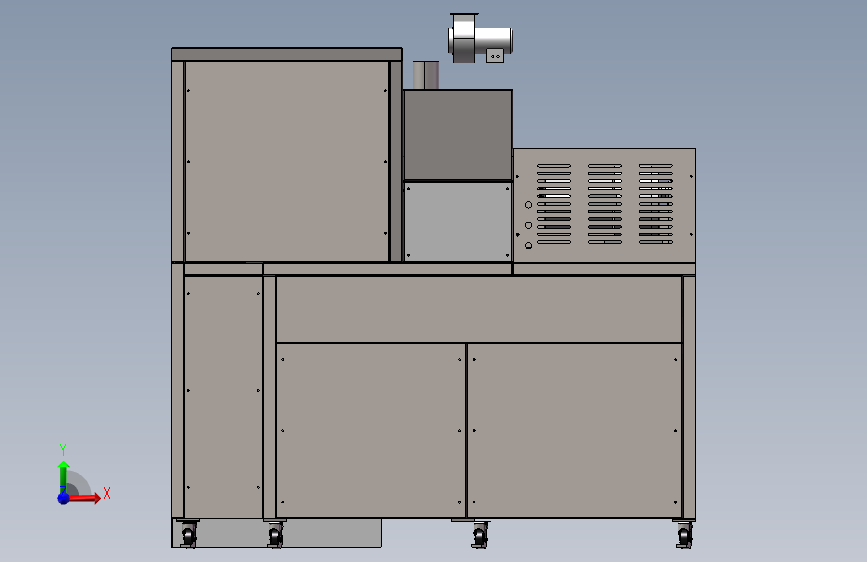
Task: Select the middle group of vent louvers
Action: [605, 204]
